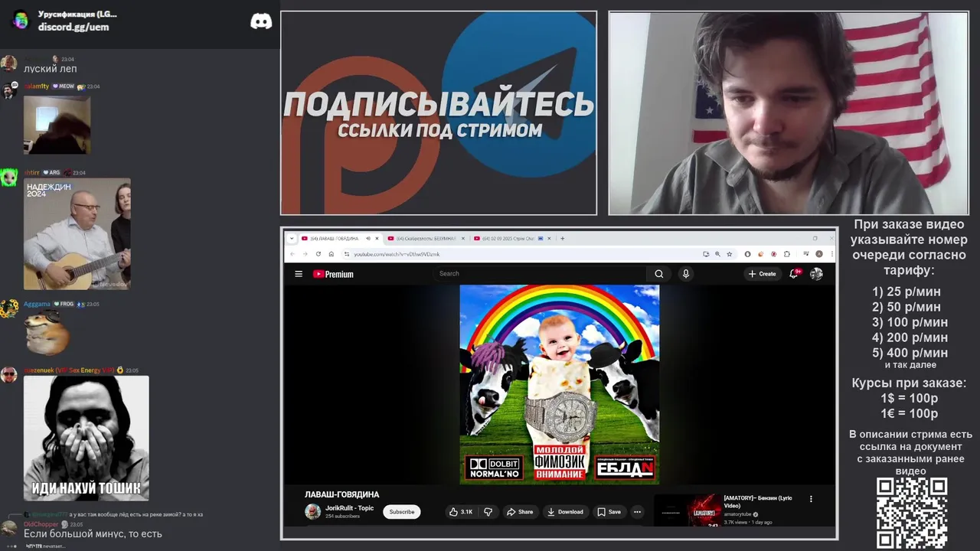Click the ЛАВАШ-ГОВЯДИНА video title text
The height and width of the screenshot is (551, 980).
[341, 494]
